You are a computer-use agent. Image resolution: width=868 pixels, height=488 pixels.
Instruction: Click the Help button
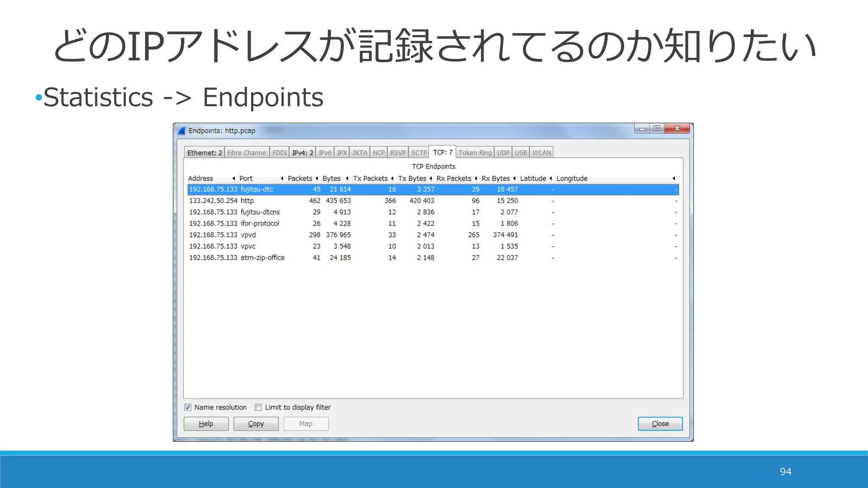coord(206,424)
